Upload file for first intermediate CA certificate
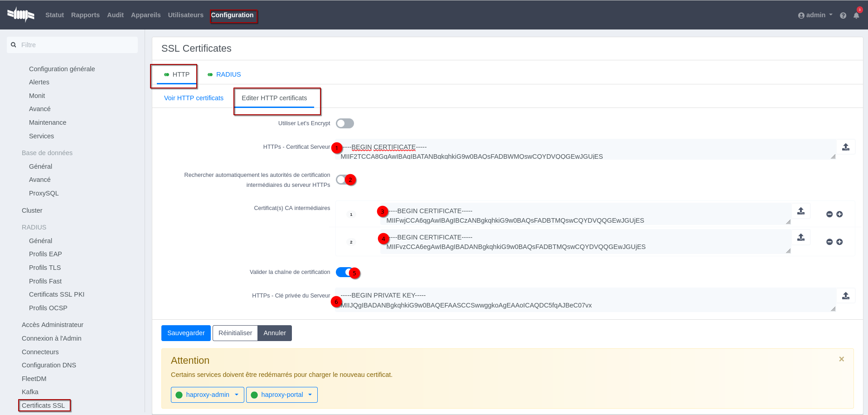This screenshot has height=415, width=868. (x=800, y=211)
